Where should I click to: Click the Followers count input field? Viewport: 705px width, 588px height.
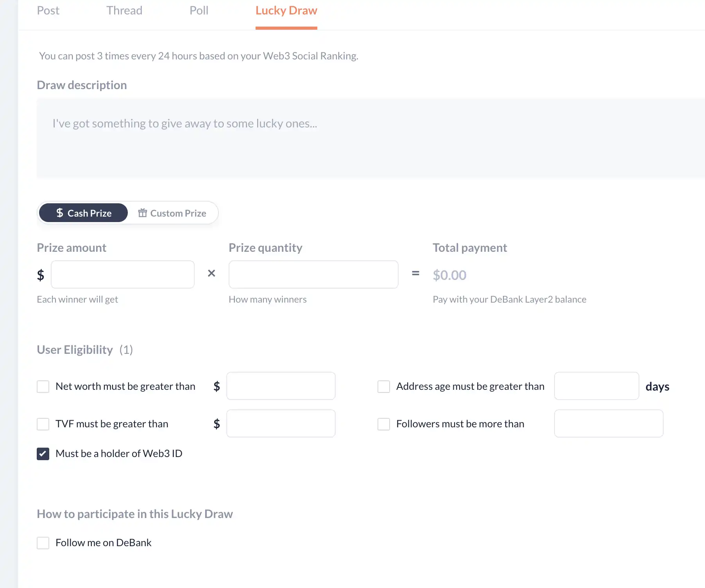(608, 423)
